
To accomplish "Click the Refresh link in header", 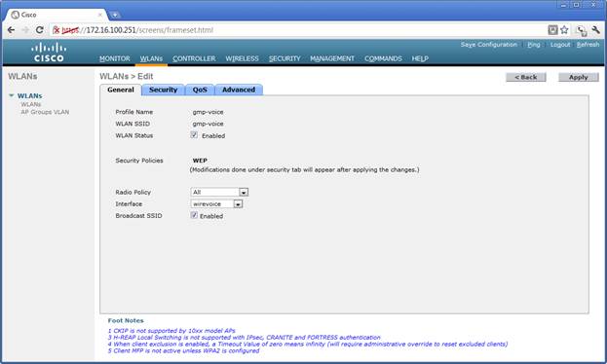I will tap(588, 45).
